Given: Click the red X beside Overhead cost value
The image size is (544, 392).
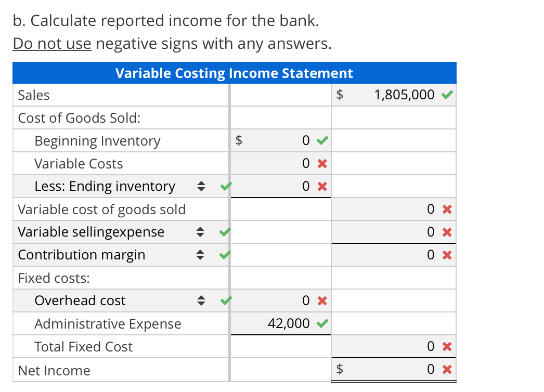Looking at the screenshot, I should 322,301.
